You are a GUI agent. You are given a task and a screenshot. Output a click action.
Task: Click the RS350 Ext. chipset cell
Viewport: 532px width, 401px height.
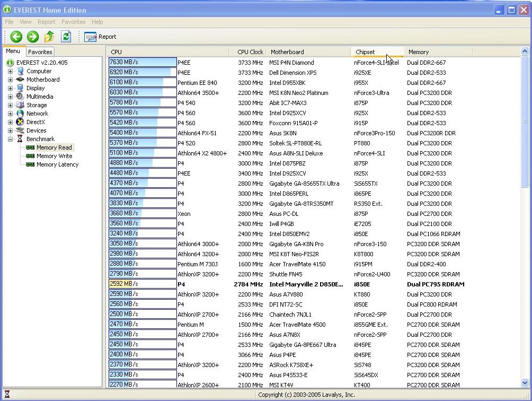(368, 204)
